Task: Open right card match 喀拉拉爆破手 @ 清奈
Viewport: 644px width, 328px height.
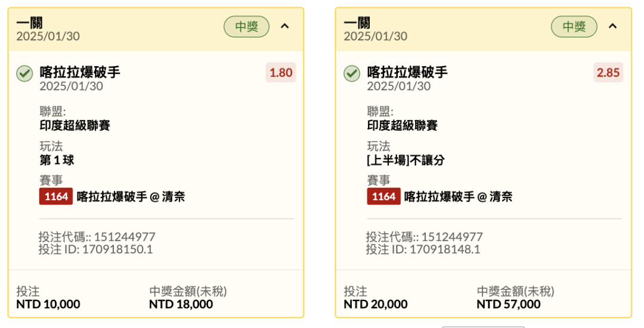Action: [x=459, y=197]
